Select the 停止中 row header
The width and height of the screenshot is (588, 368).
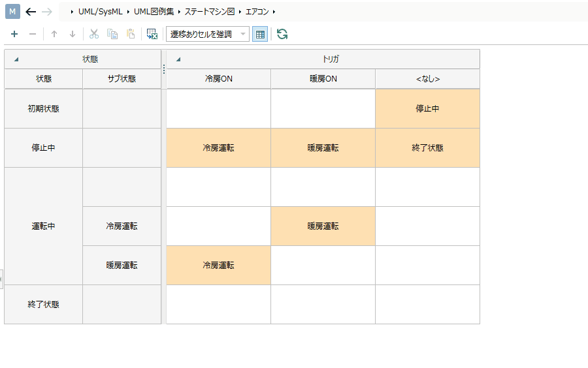coord(44,148)
